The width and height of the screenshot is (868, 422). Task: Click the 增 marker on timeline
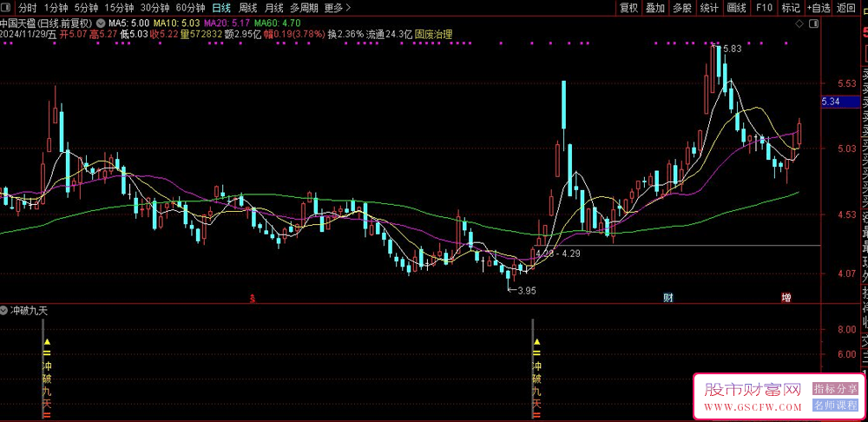[786, 298]
